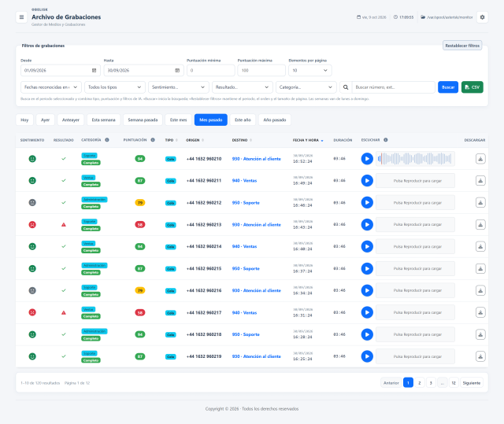
Task: Open Categoría filter dropdown
Action: [306, 87]
